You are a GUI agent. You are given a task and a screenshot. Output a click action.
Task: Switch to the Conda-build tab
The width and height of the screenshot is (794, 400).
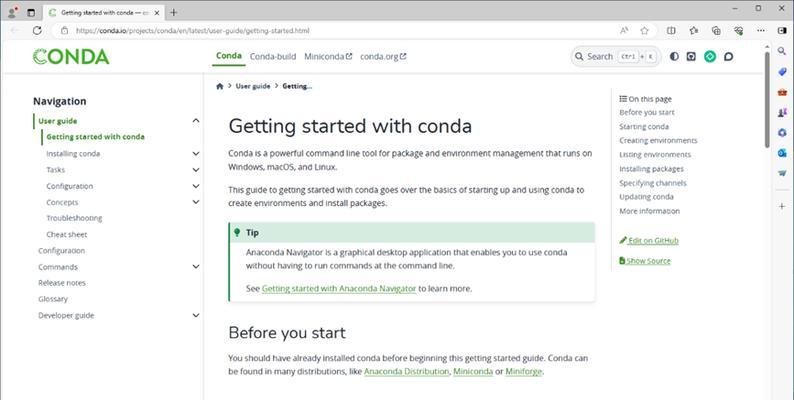click(273, 57)
